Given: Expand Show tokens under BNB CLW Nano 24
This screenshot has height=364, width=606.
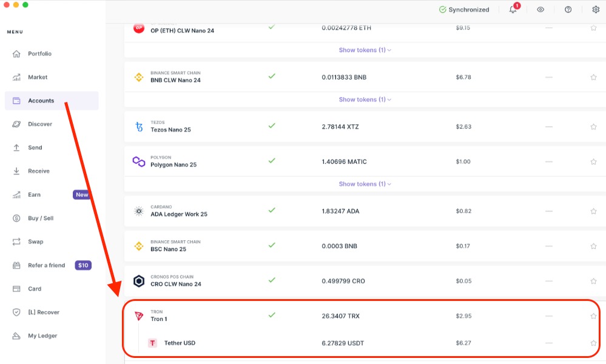Looking at the screenshot, I should (365, 99).
